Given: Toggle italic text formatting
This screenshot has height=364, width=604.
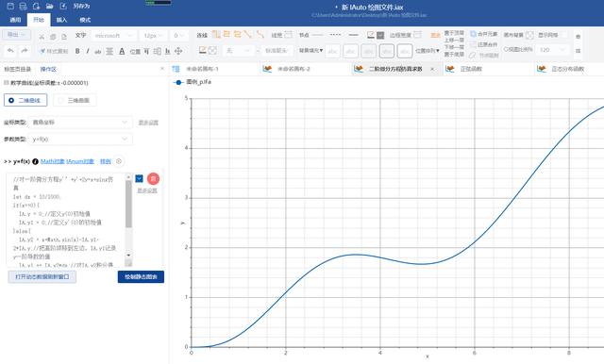Looking at the screenshot, I should (x=88, y=51).
